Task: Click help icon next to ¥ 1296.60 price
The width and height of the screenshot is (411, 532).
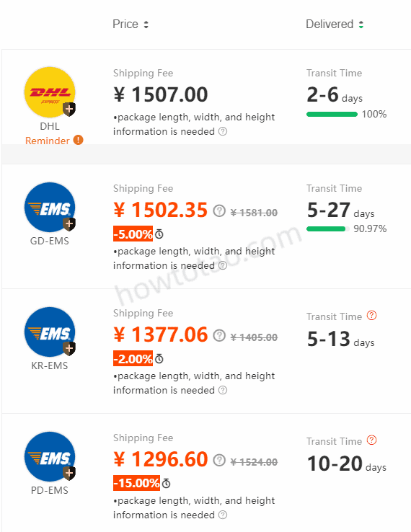Action: tap(219, 461)
